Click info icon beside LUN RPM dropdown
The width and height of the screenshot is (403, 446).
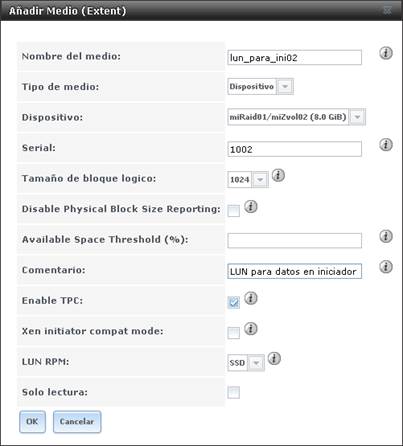click(x=274, y=358)
